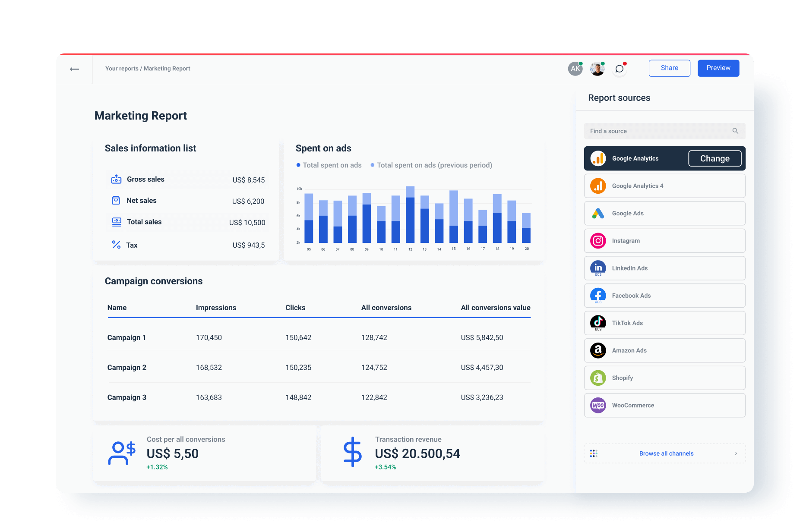Click the Preview button
The height and width of the screenshot is (532, 803).
tap(718, 68)
